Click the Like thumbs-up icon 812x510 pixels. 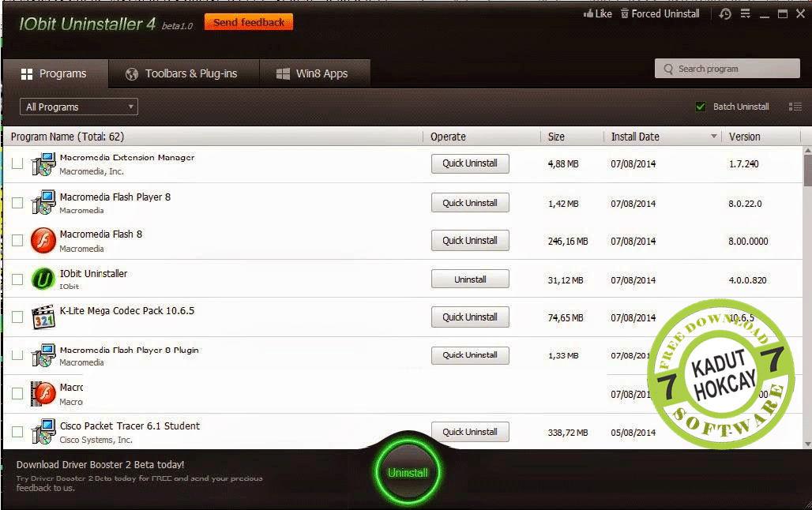click(x=588, y=14)
